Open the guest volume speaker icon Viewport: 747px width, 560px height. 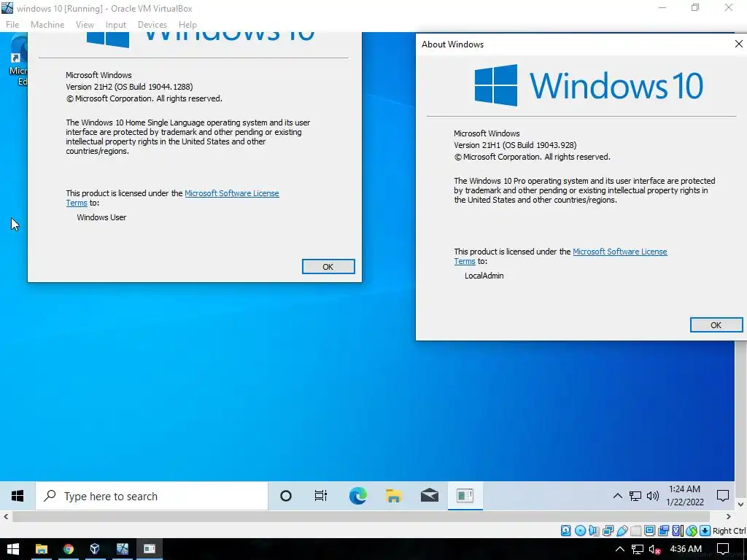coord(653,496)
